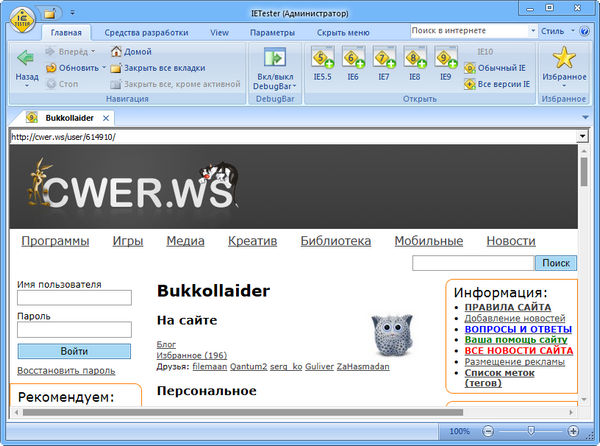The height and width of the screenshot is (446, 600).
Task: Open a new IE8 tab
Action: [x=414, y=58]
